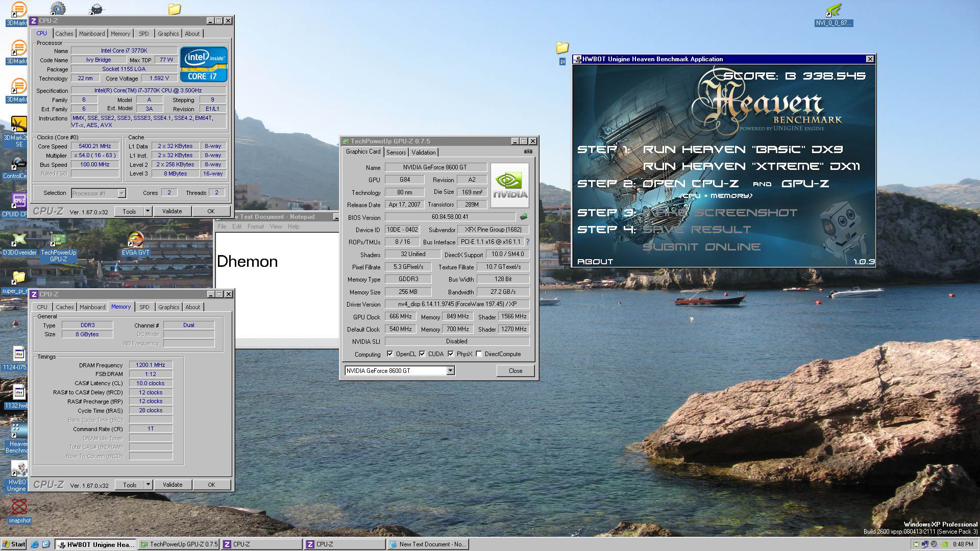The image size is (980, 551).
Task: Click Validate button in upper CPU-Z
Action: 172,211
